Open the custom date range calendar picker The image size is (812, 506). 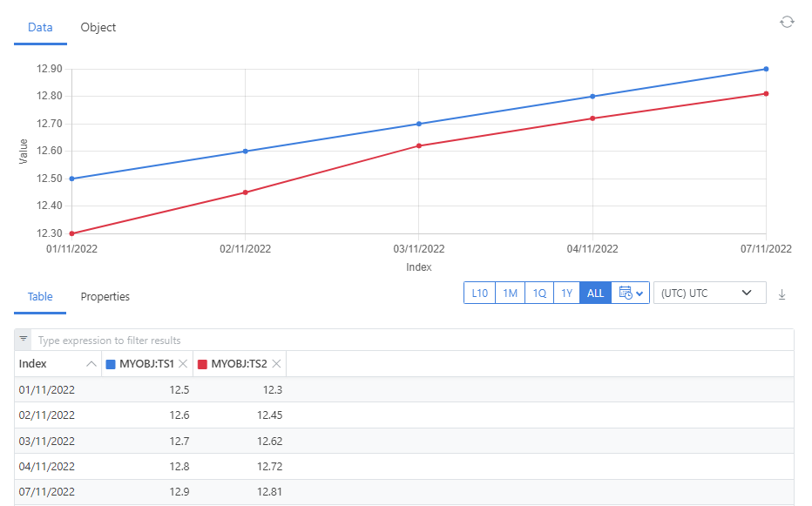[x=631, y=293]
